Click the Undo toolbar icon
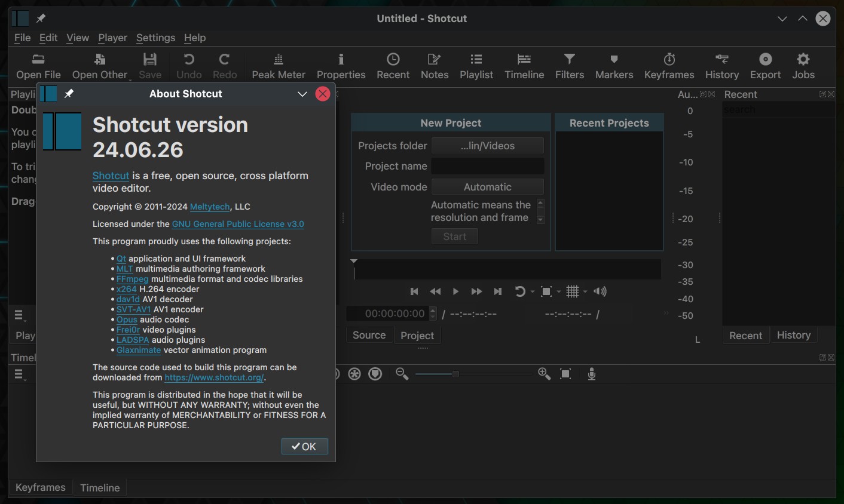The image size is (844, 504). coord(189,59)
